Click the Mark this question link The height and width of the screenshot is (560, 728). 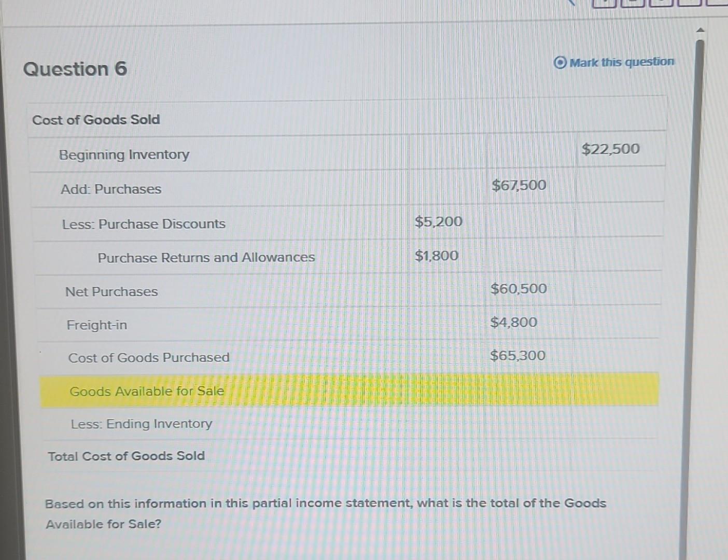point(621,62)
